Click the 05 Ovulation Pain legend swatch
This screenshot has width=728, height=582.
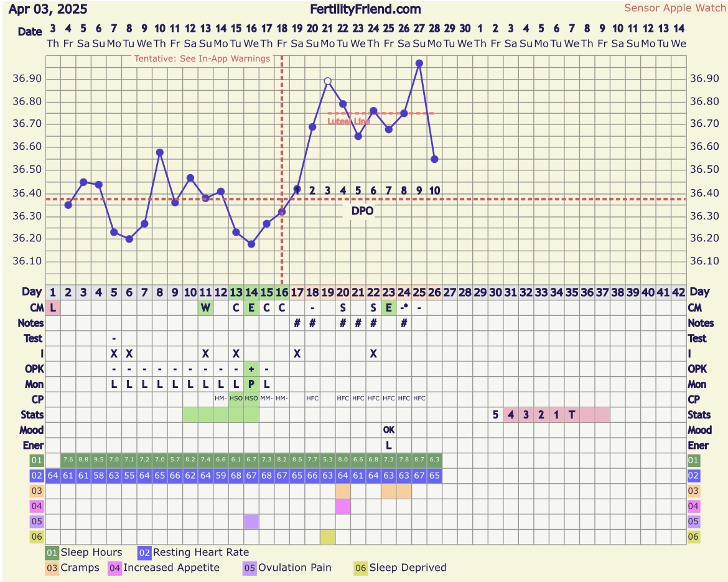[x=250, y=567]
